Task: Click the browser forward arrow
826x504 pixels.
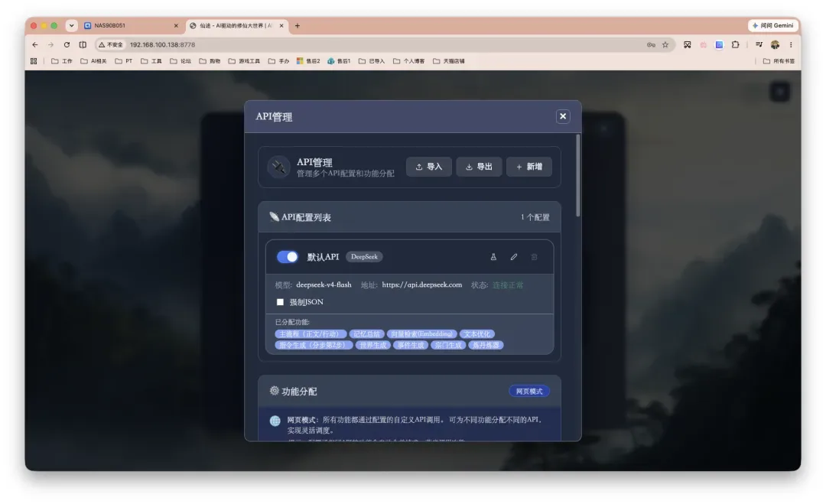Action: [x=50, y=45]
